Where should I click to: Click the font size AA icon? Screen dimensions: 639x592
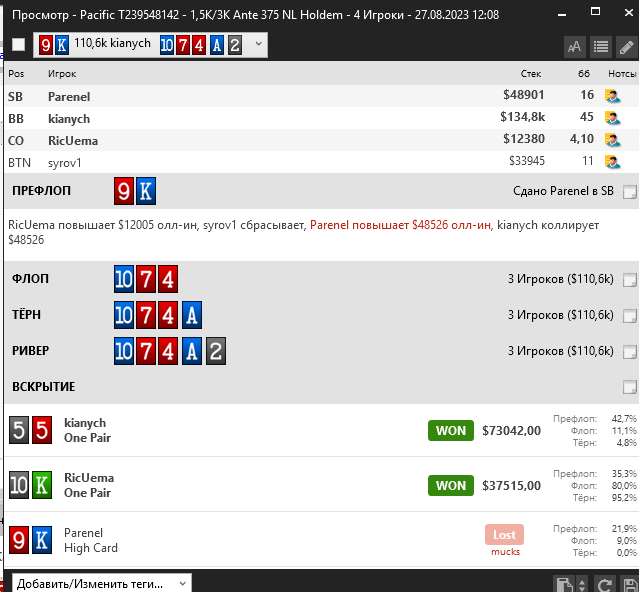[575, 47]
